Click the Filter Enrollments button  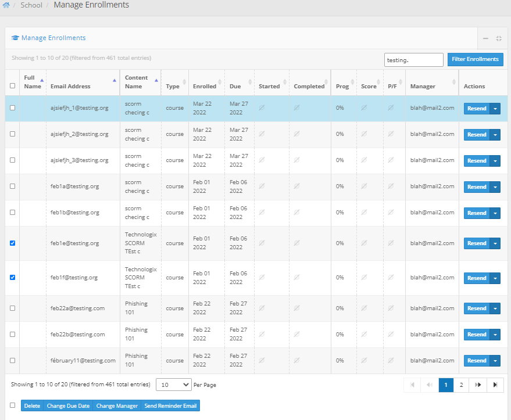(475, 59)
